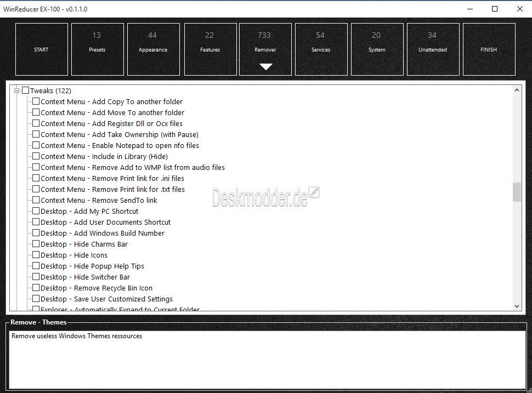
Task: Select 'Desktop - Hide Popup Help Tips' text
Action: (x=93, y=266)
